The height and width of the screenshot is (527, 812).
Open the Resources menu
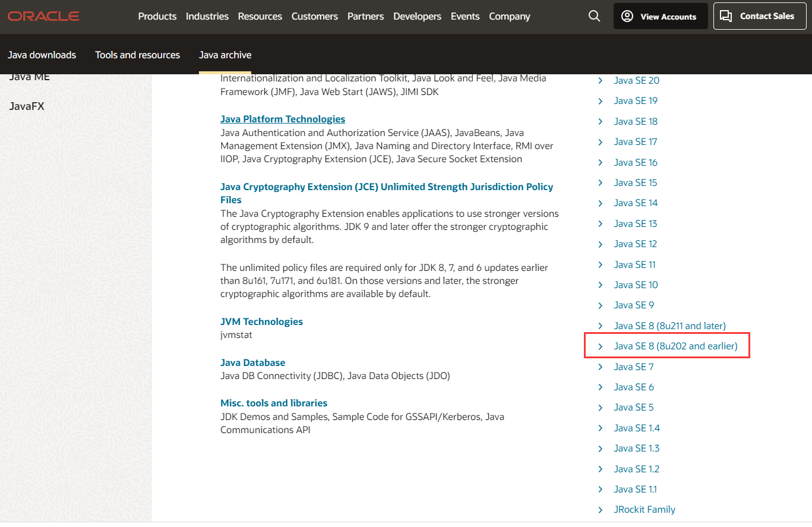point(260,16)
